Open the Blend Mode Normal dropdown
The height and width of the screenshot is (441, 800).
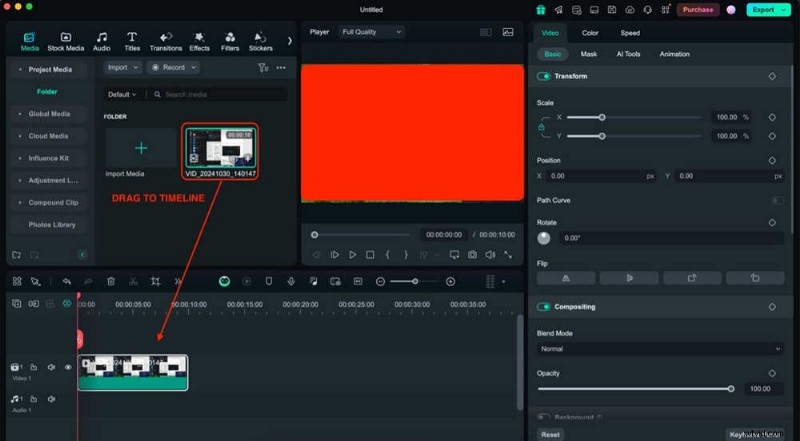click(x=659, y=349)
